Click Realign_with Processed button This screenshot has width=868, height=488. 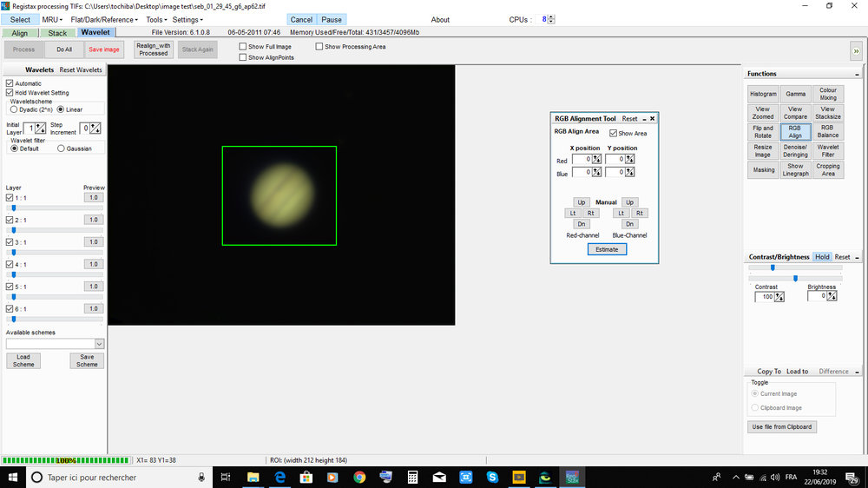(x=154, y=49)
